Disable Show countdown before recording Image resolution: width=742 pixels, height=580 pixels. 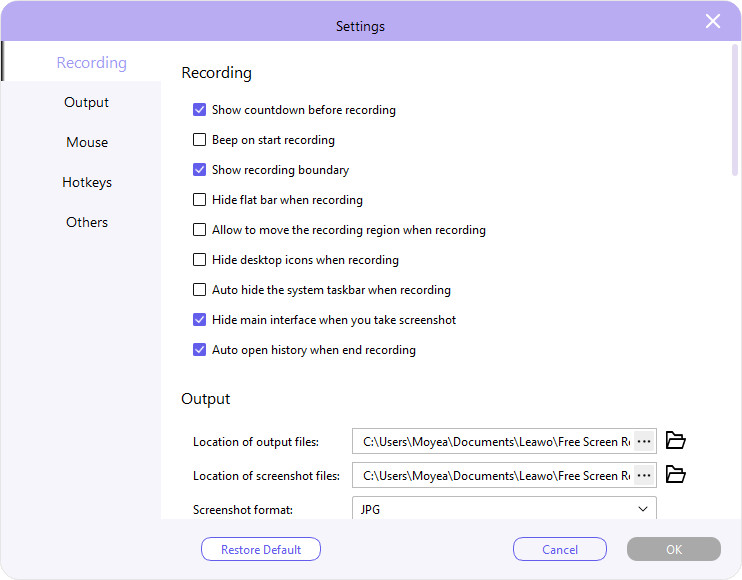[200, 110]
